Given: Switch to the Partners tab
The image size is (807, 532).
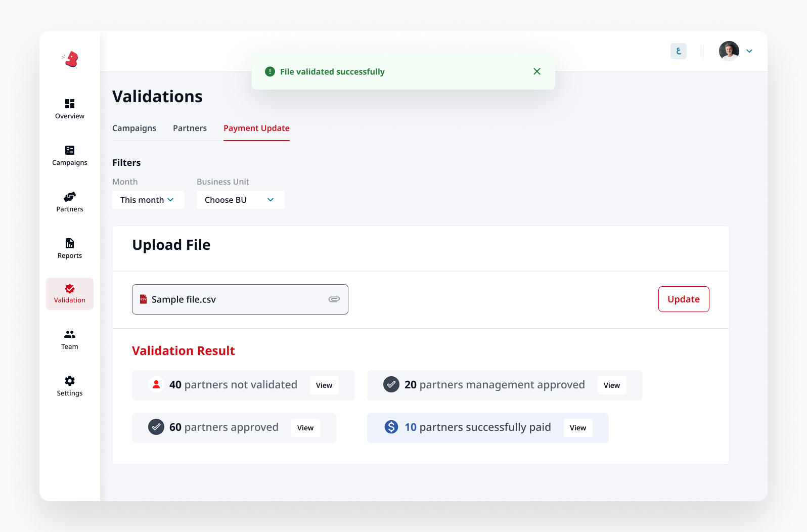Looking at the screenshot, I should 190,128.
